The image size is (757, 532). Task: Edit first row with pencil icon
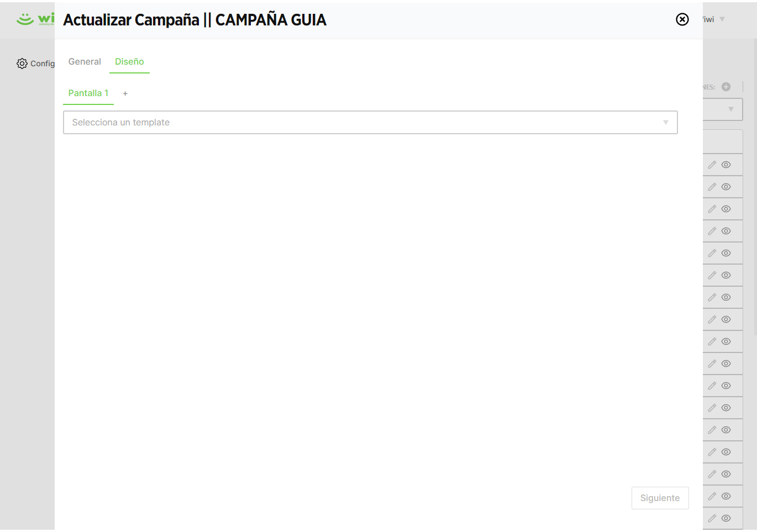tap(712, 165)
